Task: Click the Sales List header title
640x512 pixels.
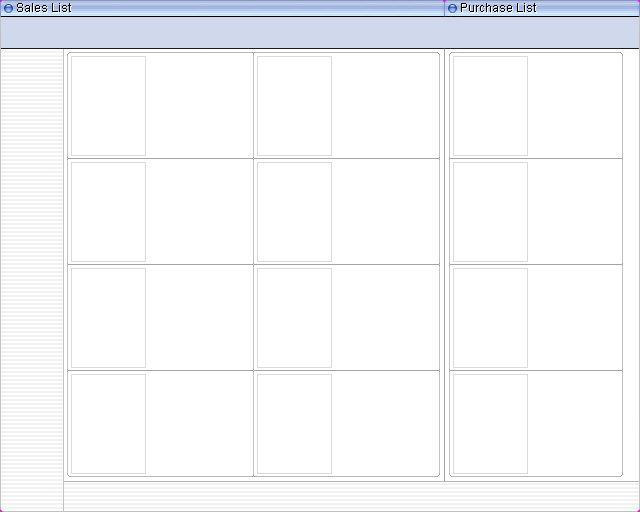Action: (44, 8)
